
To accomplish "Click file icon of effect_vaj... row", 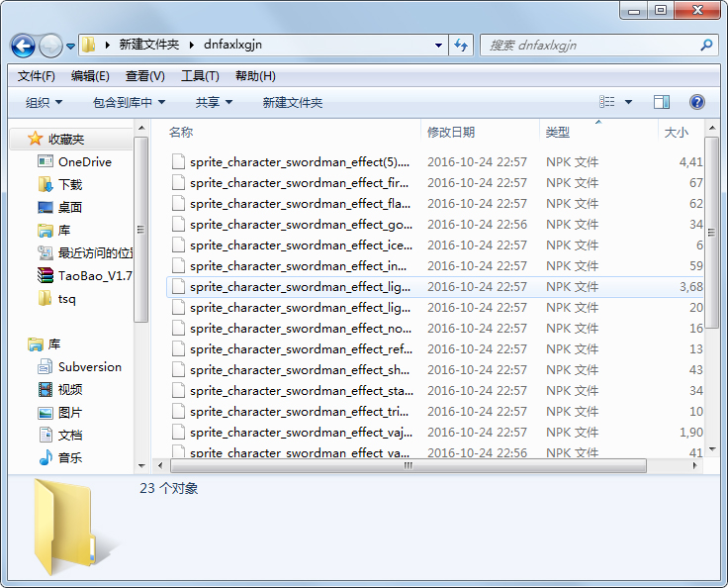I will (x=179, y=433).
